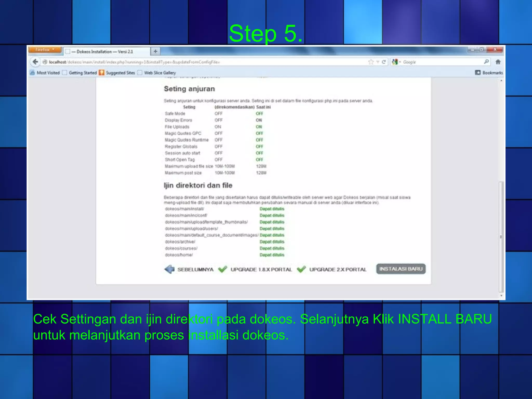
Task: Click the dokeos/archive/ directory text
Action: 180,242
